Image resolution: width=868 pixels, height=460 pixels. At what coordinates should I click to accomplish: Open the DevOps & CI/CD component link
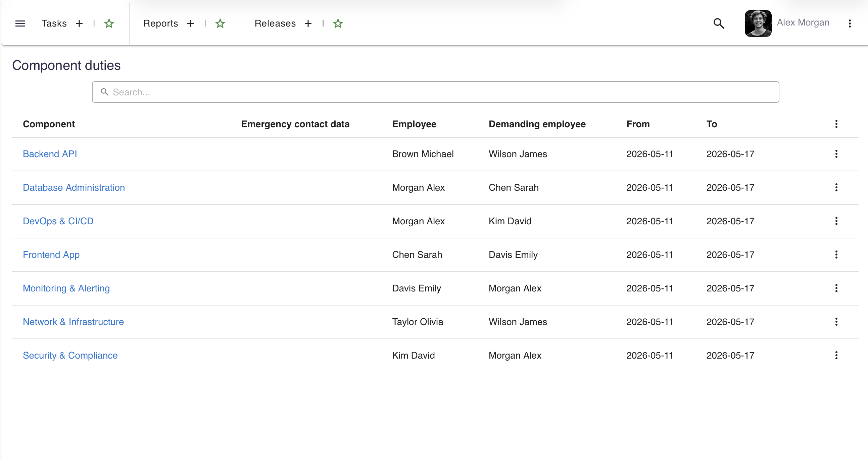pos(58,221)
